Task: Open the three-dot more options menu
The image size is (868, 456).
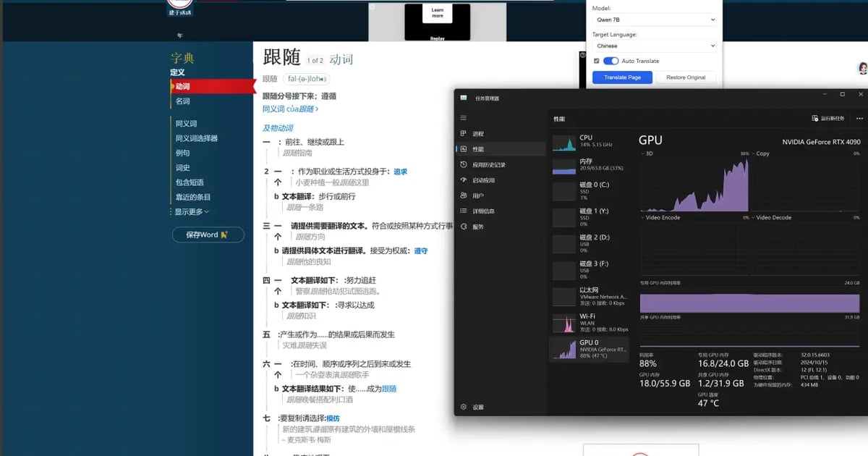Action: pos(859,119)
